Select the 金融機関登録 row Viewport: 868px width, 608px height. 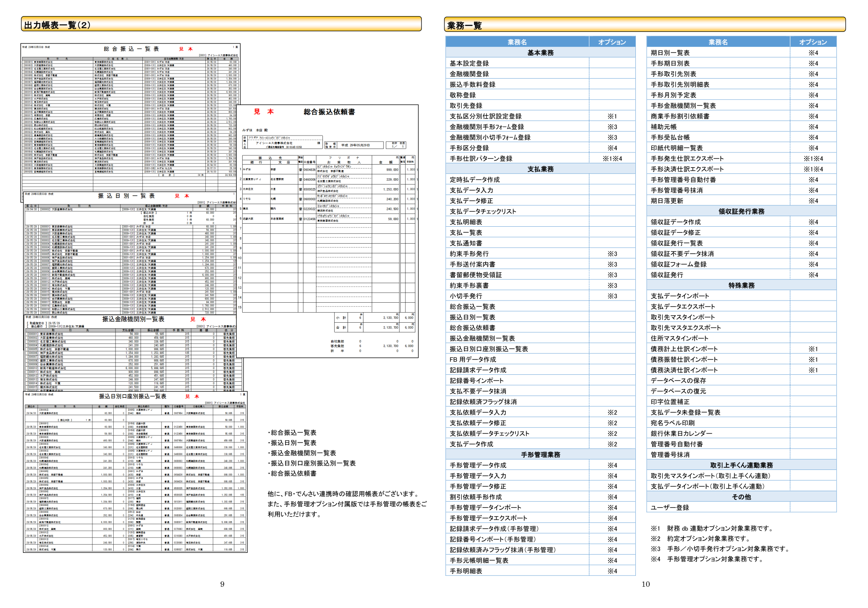point(540,74)
